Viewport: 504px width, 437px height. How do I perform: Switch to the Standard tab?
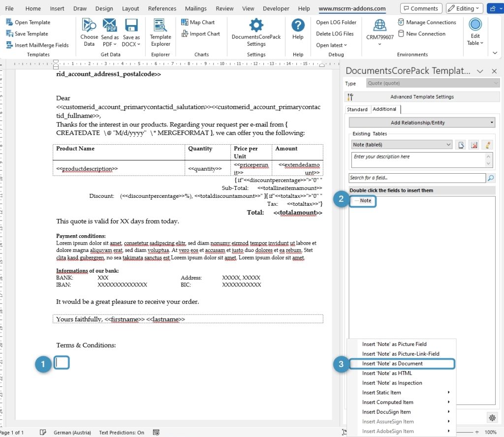pos(357,109)
